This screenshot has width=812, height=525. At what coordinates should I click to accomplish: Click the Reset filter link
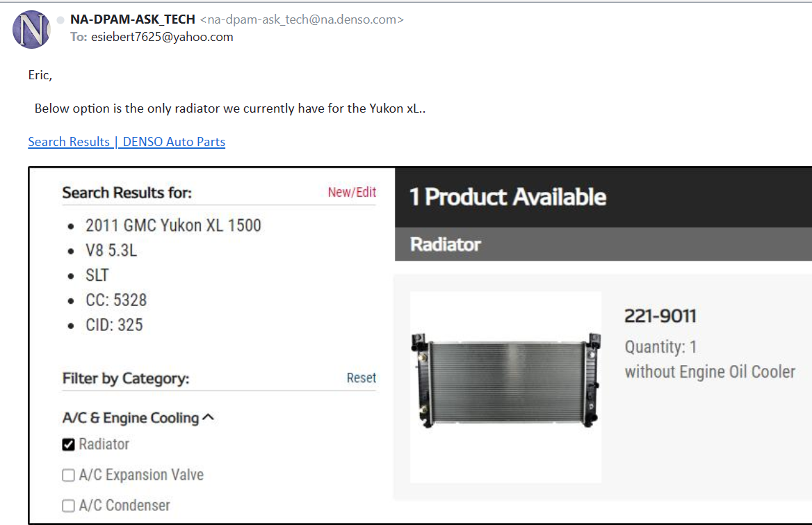[362, 378]
